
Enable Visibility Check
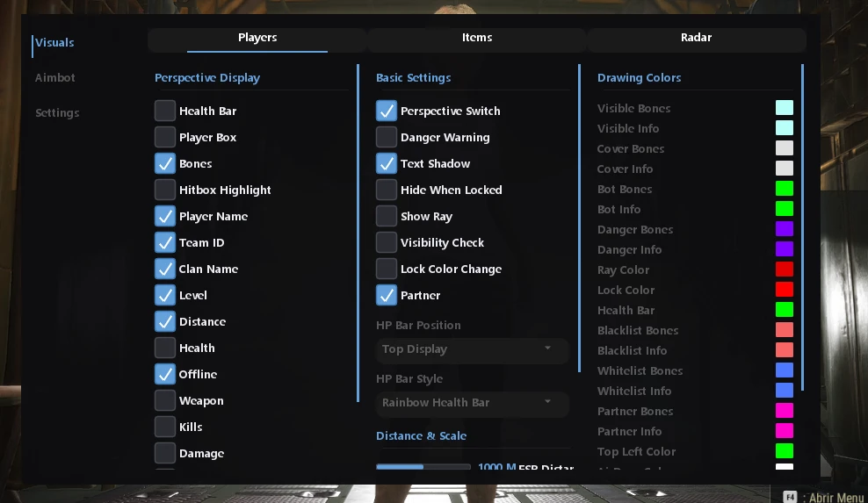pos(387,242)
